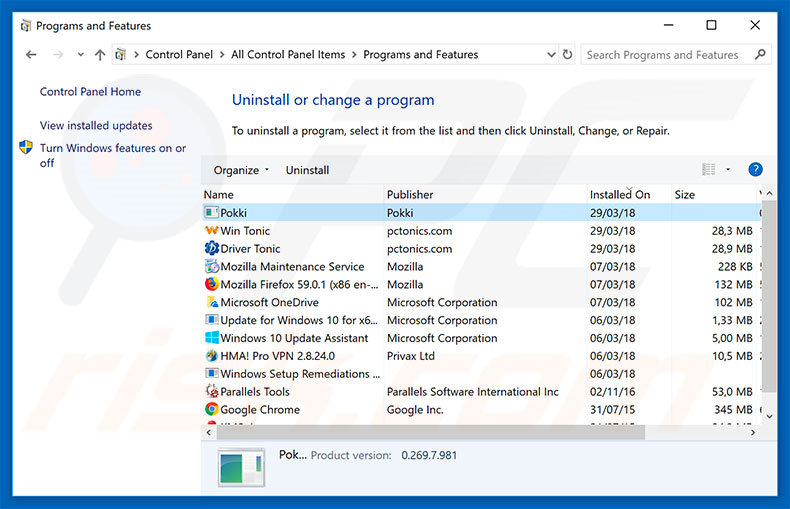Viewport: 790px width, 509px height.
Task: Click the Programs and Features title bar icon
Action: point(25,26)
